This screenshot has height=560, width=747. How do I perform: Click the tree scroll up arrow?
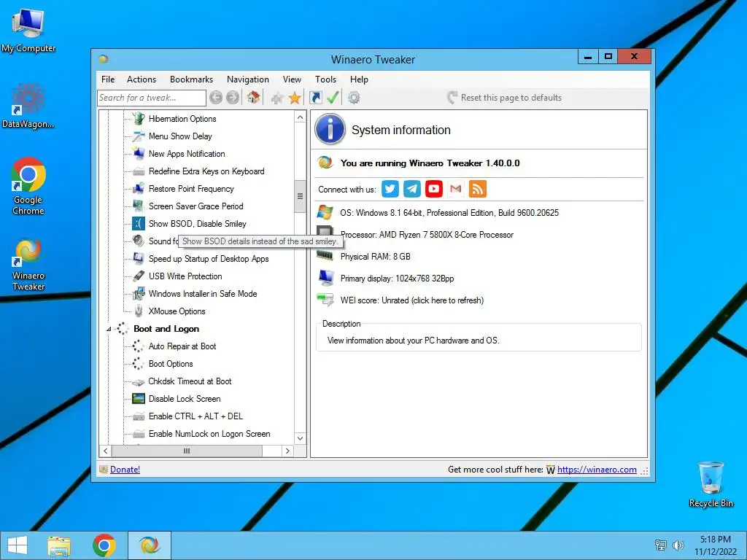(x=300, y=117)
